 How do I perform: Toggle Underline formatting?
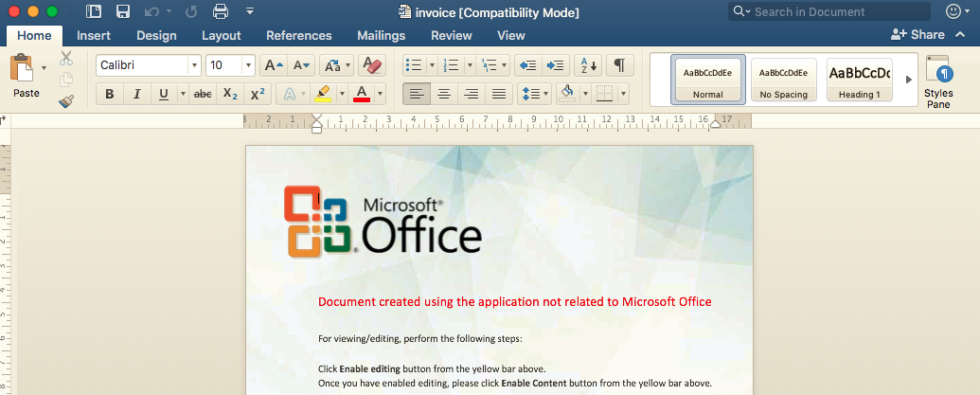[x=164, y=95]
